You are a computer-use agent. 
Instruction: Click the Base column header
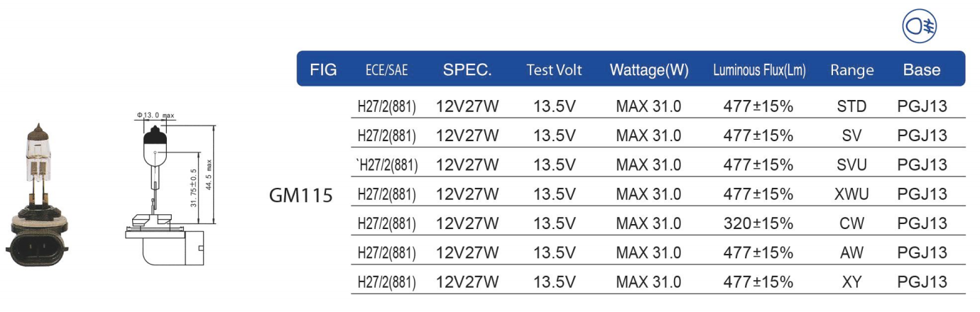pyautogui.click(x=922, y=69)
